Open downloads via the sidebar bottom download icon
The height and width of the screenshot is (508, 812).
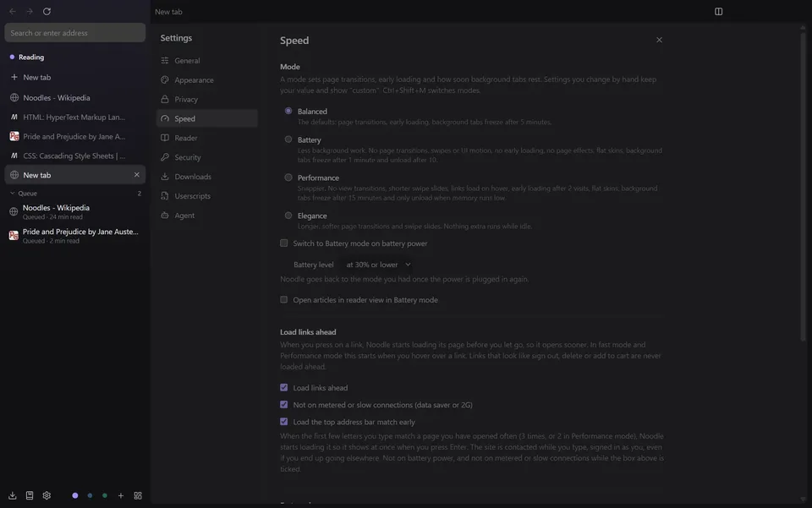(x=13, y=495)
